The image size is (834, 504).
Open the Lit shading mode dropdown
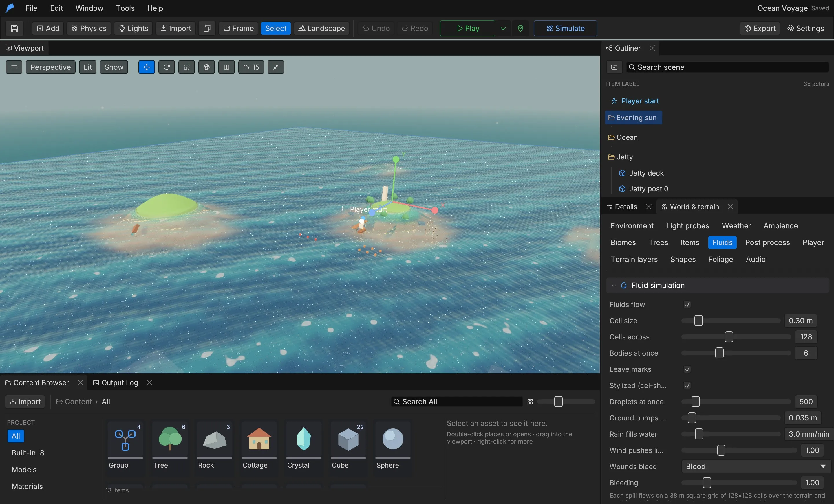pyautogui.click(x=88, y=67)
